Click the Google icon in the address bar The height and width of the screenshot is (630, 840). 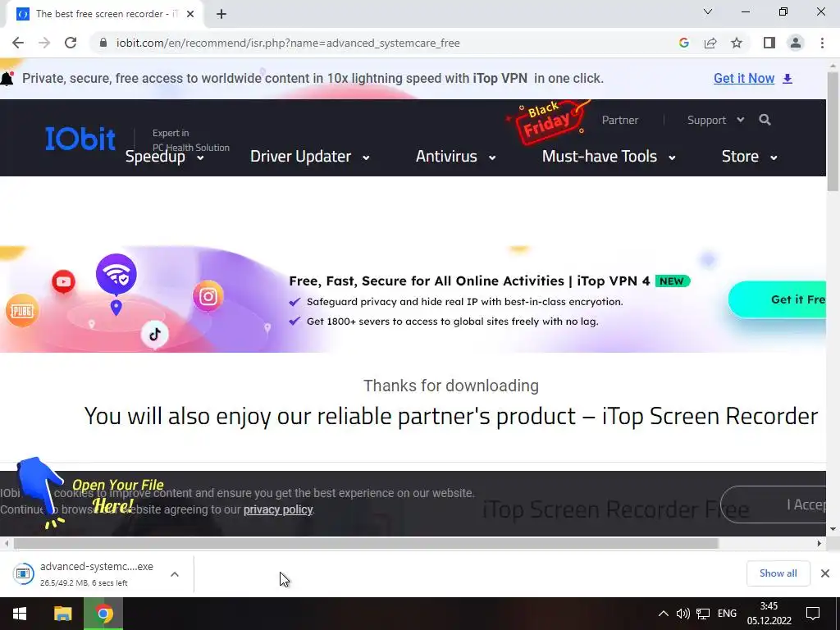pyautogui.click(x=683, y=43)
